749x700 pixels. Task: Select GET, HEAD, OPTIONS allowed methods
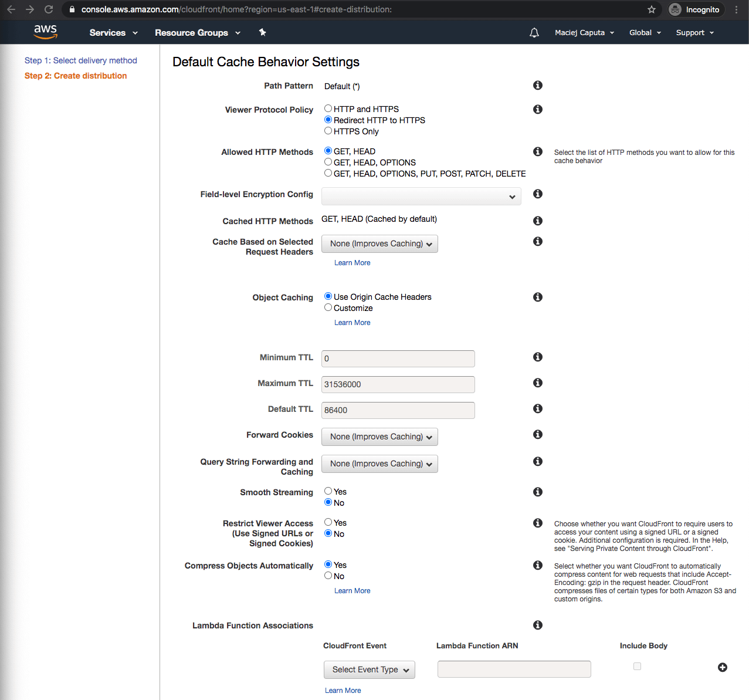click(328, 162)
